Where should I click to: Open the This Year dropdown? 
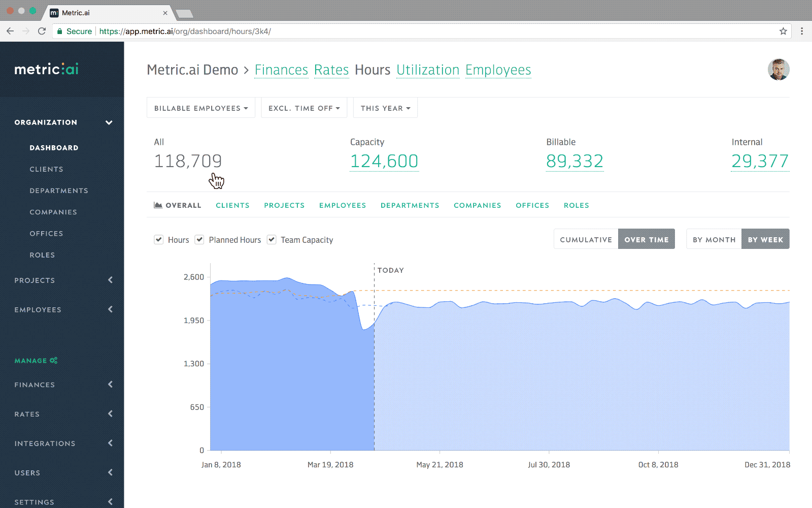point(385,108)
